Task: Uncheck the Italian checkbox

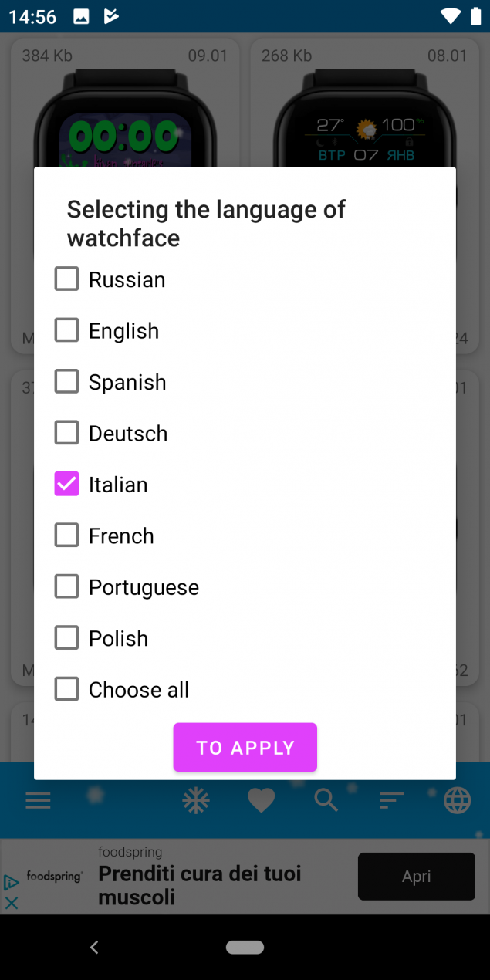Action: pyautogui.click(x=66, y=484)
